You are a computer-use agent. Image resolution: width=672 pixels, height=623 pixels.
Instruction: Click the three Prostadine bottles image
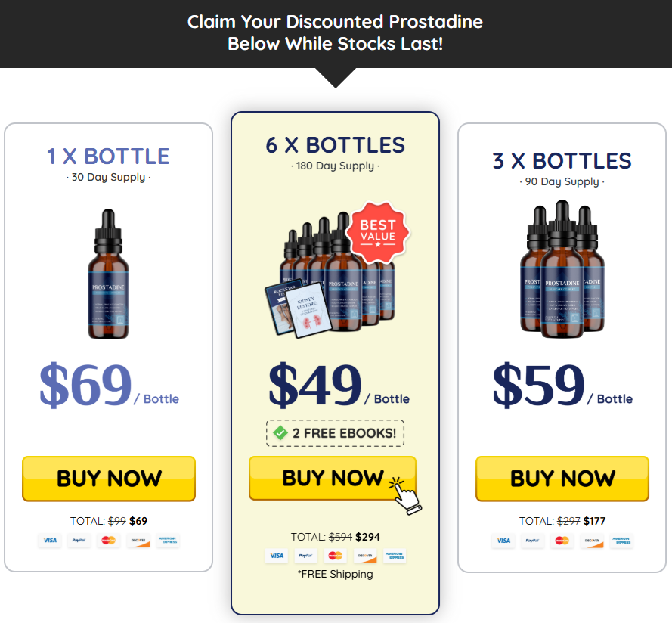pos(562,269)
